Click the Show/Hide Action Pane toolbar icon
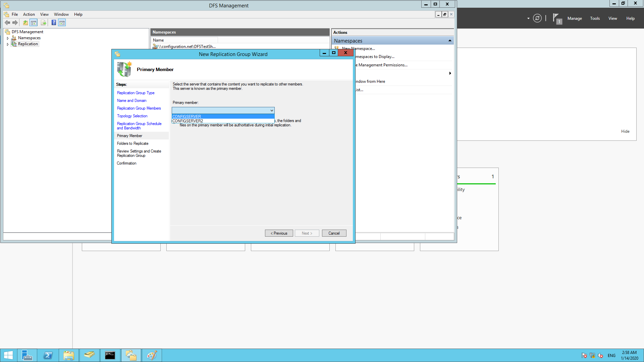The height and width of the screenshot is (362, 644). click(62, 22)
